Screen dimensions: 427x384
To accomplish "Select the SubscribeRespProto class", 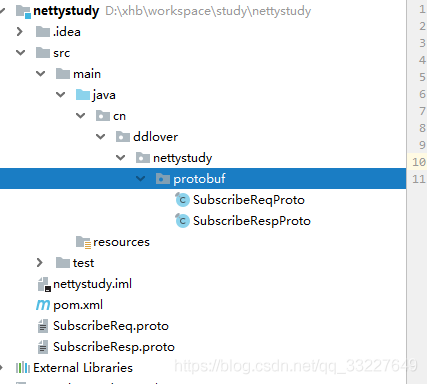I will click(x=252, y=221).
